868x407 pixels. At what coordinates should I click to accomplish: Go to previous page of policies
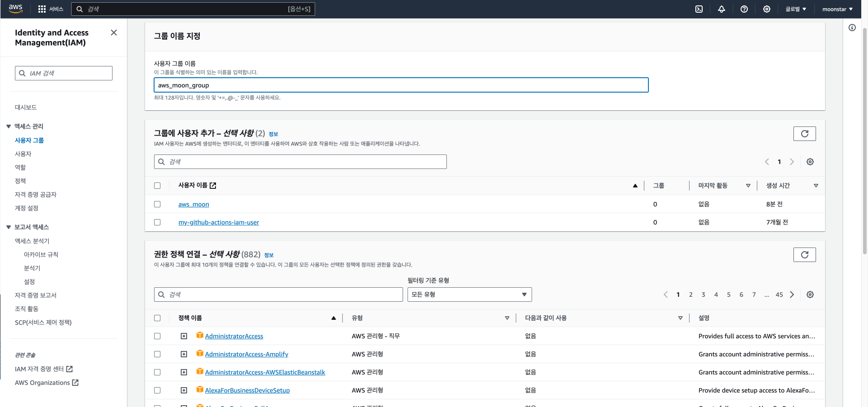666,295
